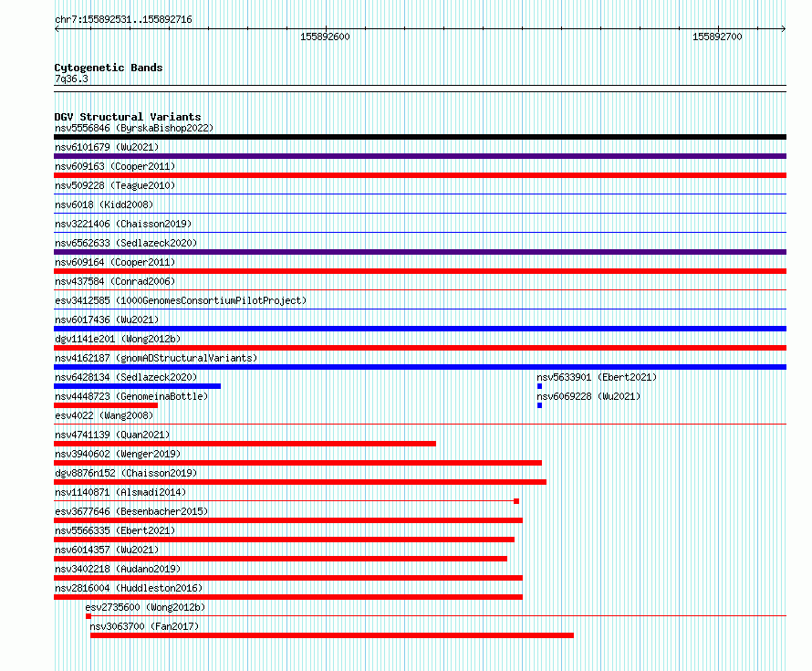Screen dimensions: 812x671
Task: Click the red bar under nsv609164
Action: [x=420, y=271]
